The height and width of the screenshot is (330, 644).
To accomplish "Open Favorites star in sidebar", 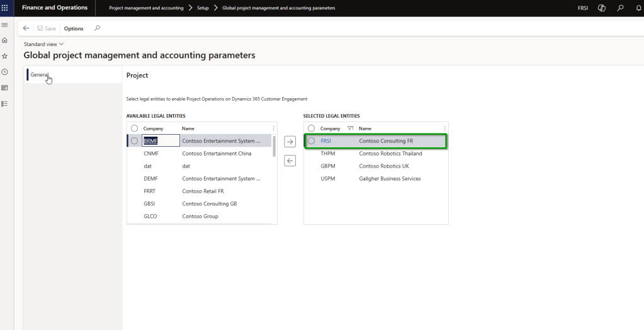I will 5,56.
